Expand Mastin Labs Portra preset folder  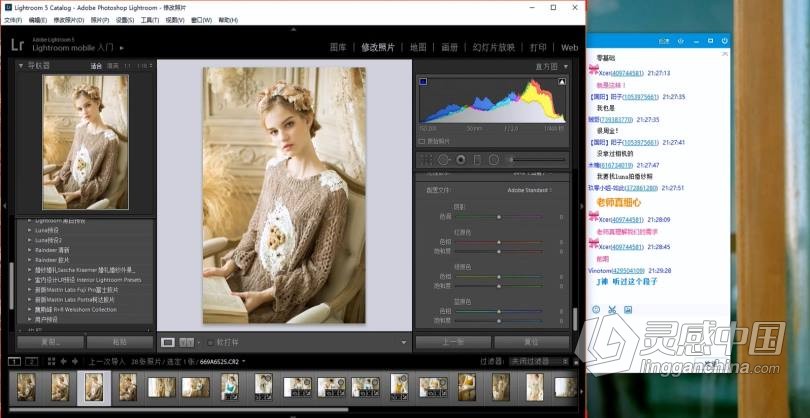click(29, 299)
